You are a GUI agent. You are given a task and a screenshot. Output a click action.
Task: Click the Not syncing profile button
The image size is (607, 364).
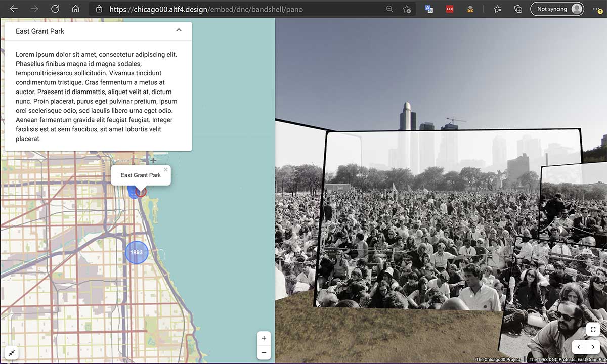click(x=557, y=9)
